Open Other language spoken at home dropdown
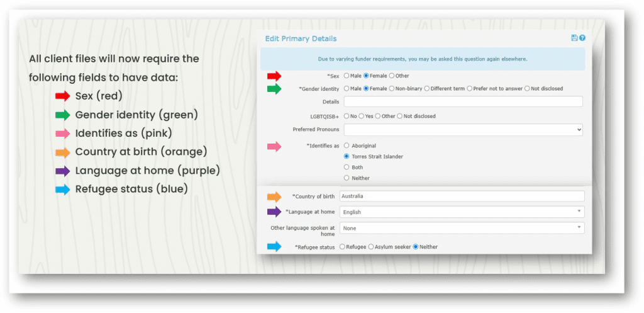Viewport: 644px width, 313px height. click(x=462, y=228)
